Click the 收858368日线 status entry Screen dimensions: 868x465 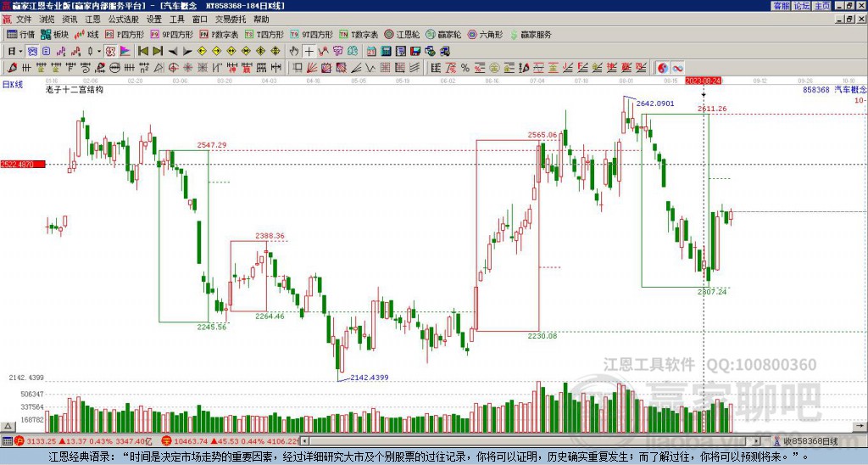coord(810,441)
